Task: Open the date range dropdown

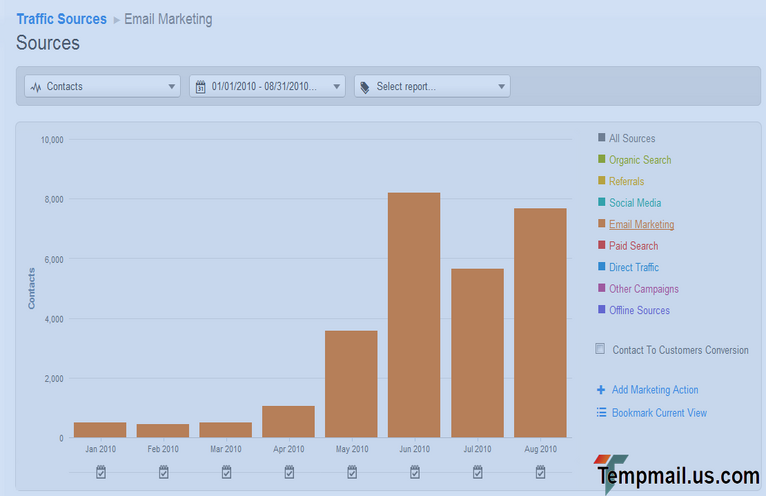Action: (x=267, y=87)
